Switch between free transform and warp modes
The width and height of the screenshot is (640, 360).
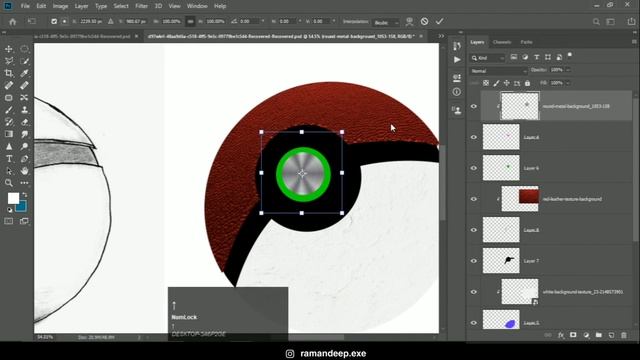coord(409,21)
